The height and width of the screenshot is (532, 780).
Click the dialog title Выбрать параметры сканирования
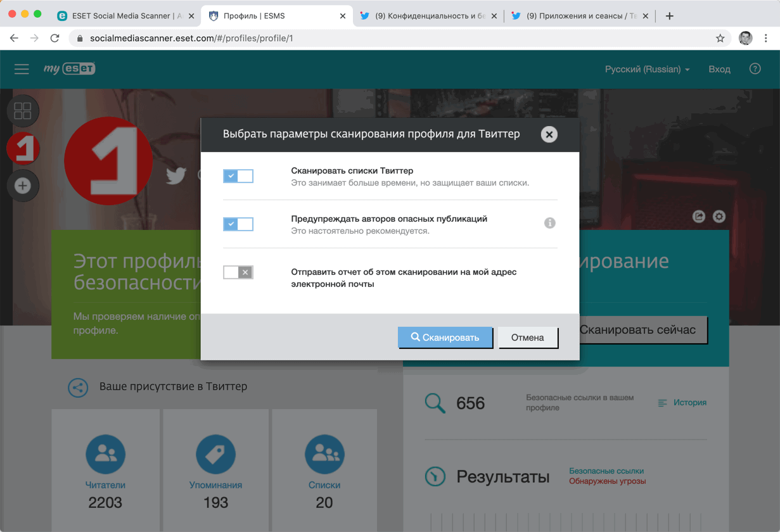coord(371,134)
